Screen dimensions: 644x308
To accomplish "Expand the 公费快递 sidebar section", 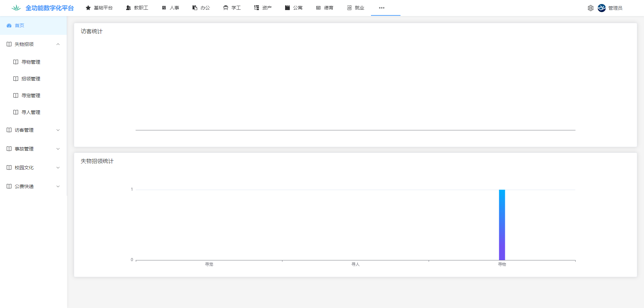I will click(33, 186).
